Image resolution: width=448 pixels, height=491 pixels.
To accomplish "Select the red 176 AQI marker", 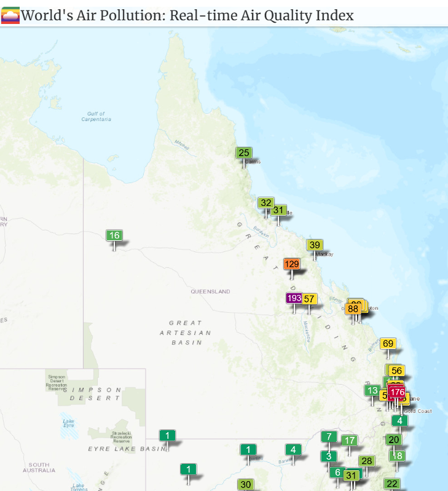I will pos(397,392).
